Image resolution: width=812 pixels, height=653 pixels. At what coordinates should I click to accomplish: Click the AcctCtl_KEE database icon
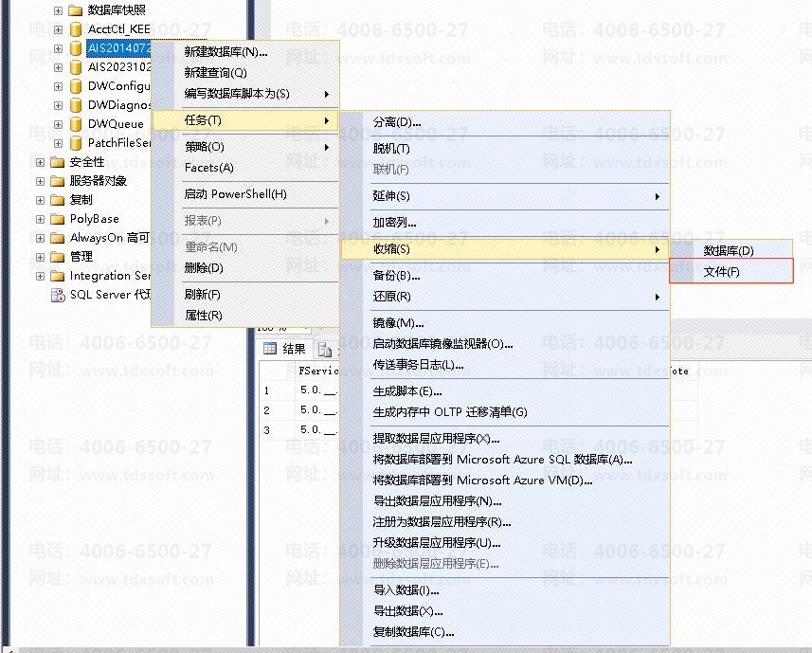(x=76, y=29)
